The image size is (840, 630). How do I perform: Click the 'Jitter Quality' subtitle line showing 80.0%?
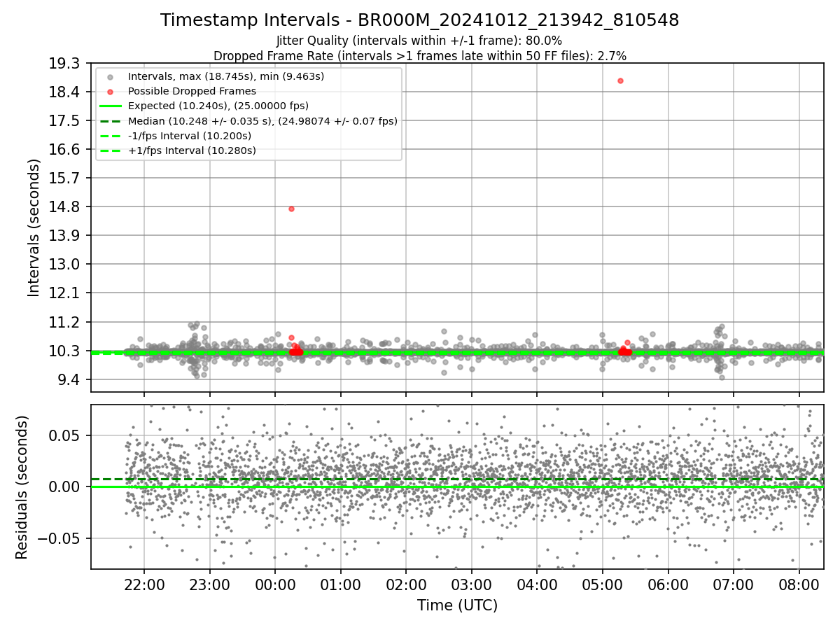[419, 41]
